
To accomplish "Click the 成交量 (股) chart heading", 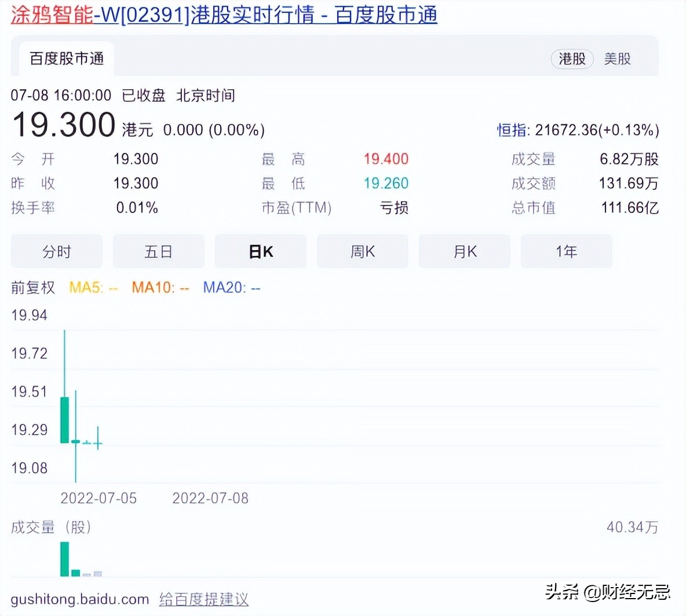I will [x=51, y=527].
